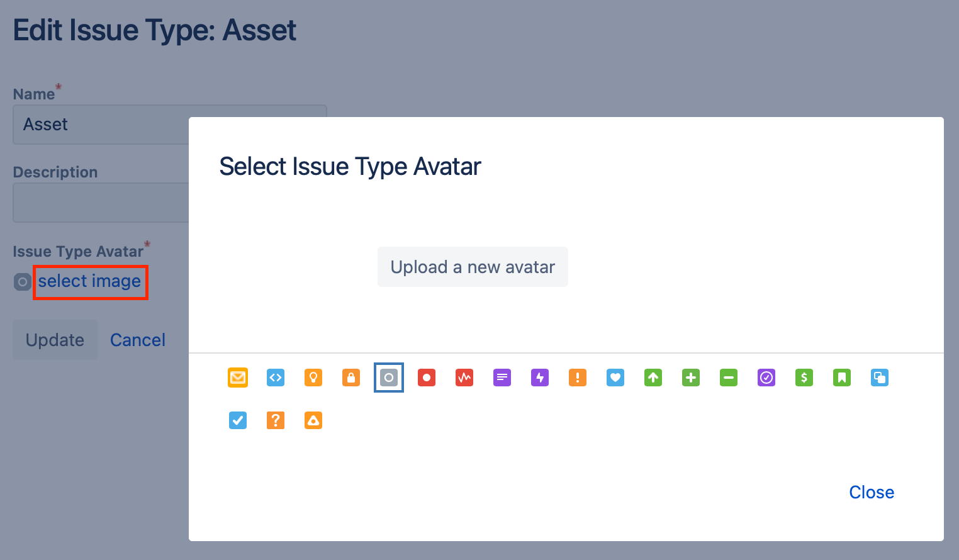Select the blue heart avatar icon
Screen dimensions: 959x560
coord(615,378)
